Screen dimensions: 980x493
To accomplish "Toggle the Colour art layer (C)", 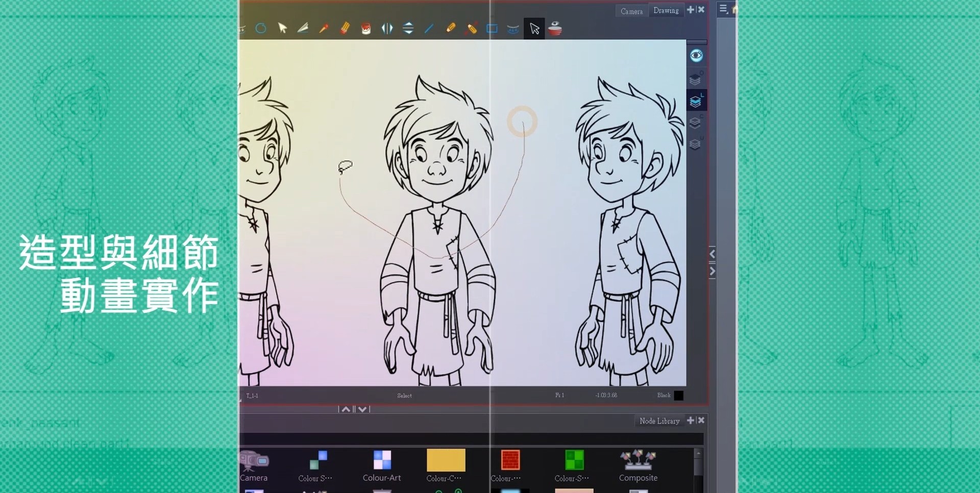I will click(695, 123).
